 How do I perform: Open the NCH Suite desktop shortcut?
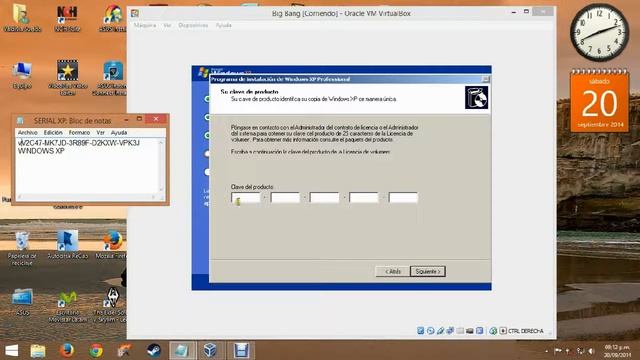click(67, 18)
